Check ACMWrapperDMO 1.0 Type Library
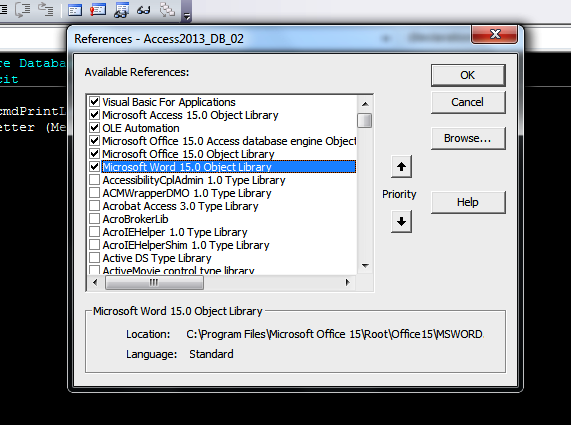Viewport: 571px width, 425px height. click(x=94, y=193)
